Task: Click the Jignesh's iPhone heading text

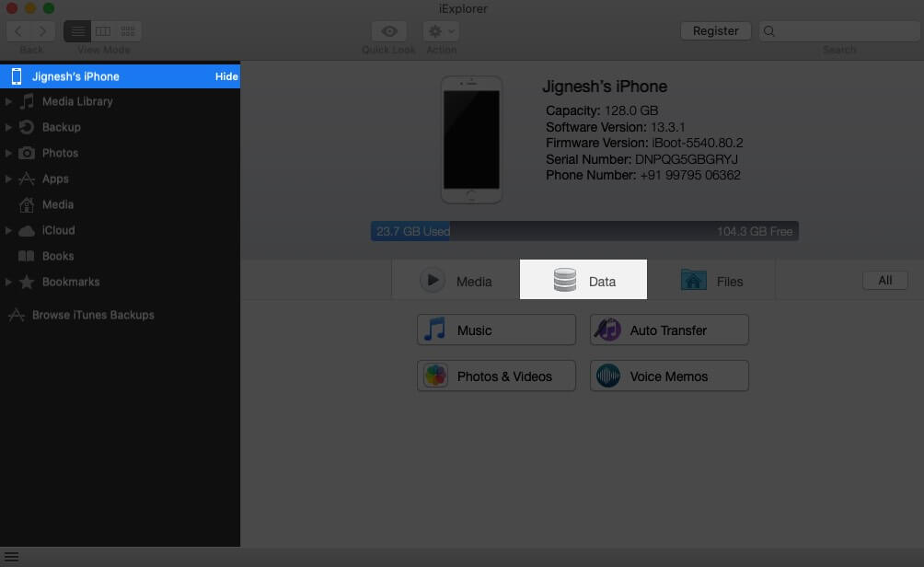Action: click(x=605, y=87)
